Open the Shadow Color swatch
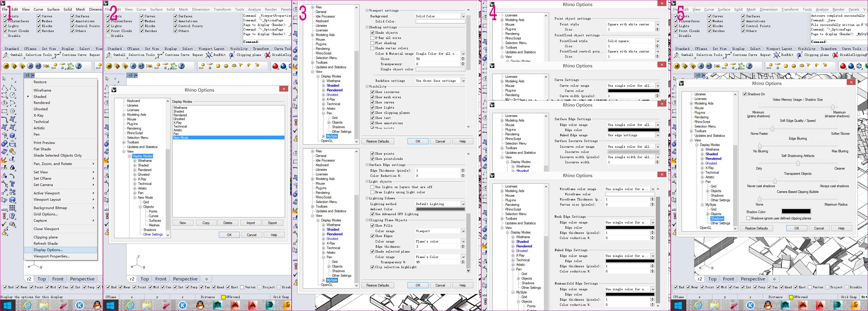Viewport: 868px width, 311px height. pyautogui.click(x=796, y=211)
